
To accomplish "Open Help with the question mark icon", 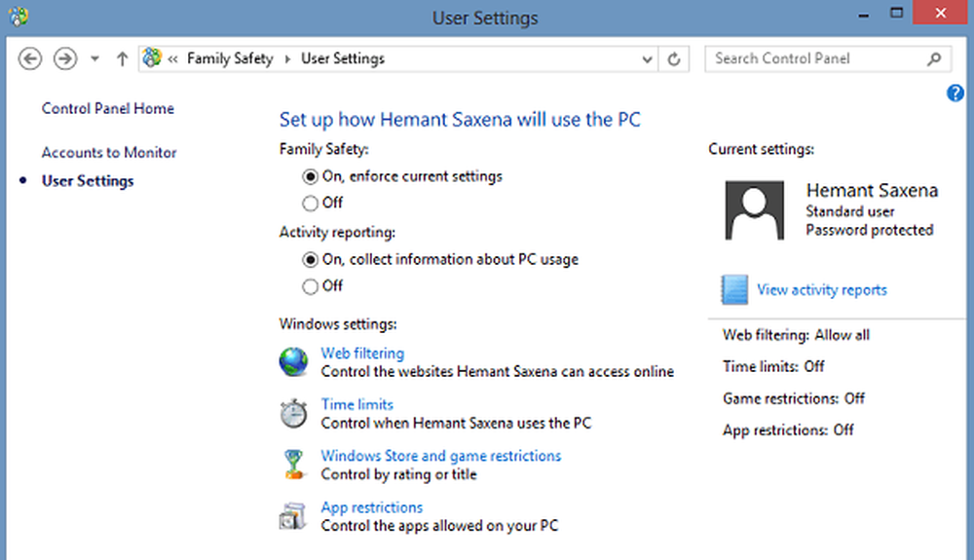I will (x=955, y=93).
